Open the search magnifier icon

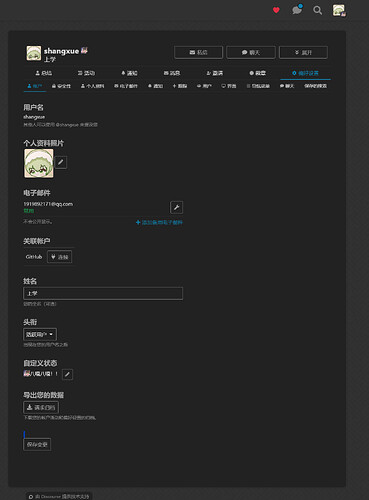point(317,10)
